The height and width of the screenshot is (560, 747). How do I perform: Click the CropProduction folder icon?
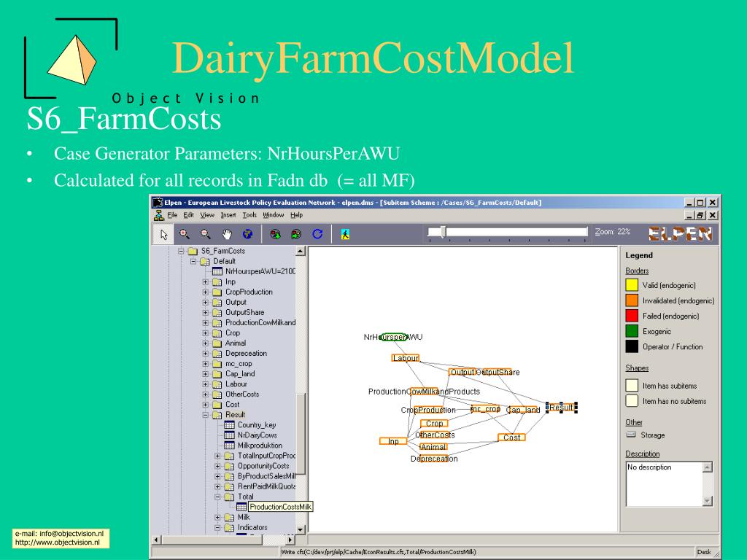coord(217,292)
